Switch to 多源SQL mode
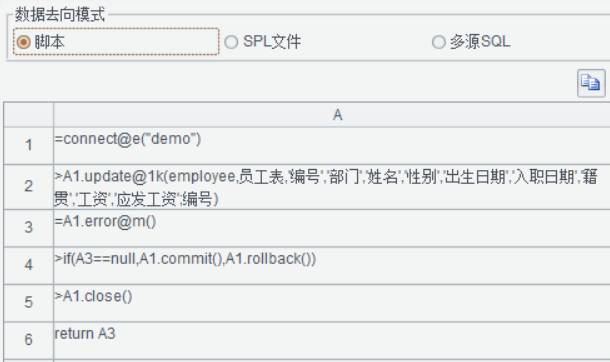Image resolution: width=610 pixels, height=362 pixels. coord(438,42)
